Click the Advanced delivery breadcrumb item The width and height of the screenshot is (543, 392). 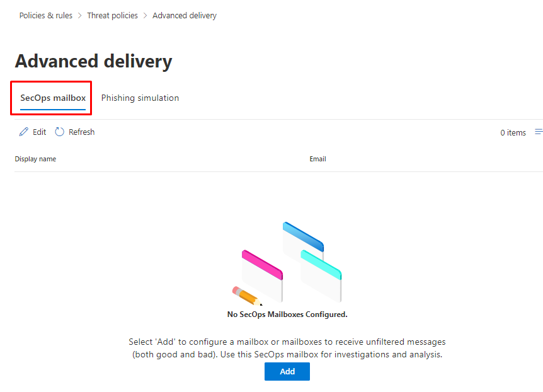coord(185,16)
